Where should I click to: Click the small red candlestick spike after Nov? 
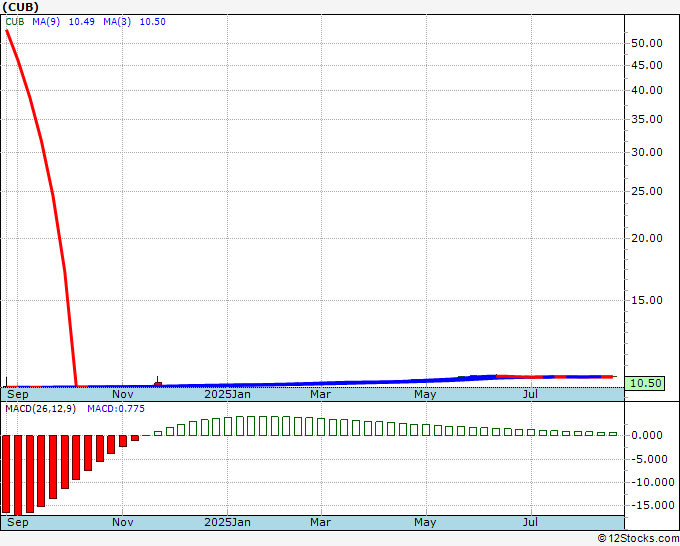click(158, 381)
